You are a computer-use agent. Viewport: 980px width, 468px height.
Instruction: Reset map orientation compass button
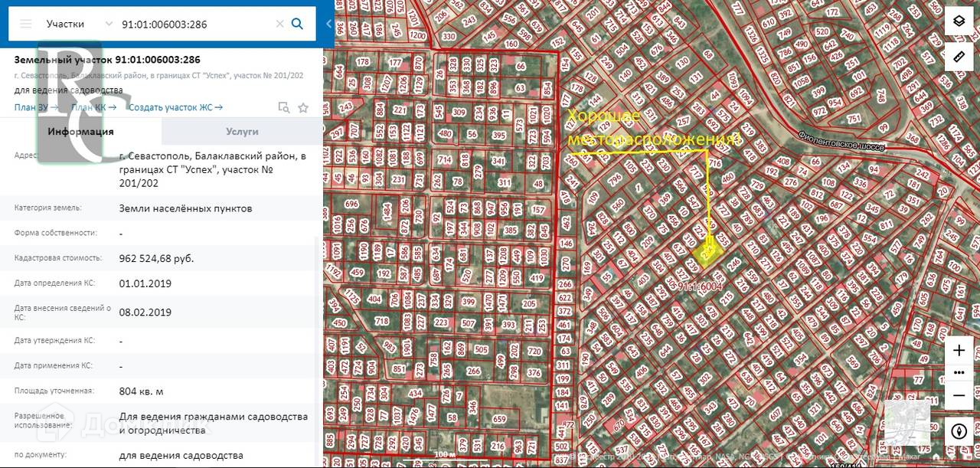click(x=959, y=431)
